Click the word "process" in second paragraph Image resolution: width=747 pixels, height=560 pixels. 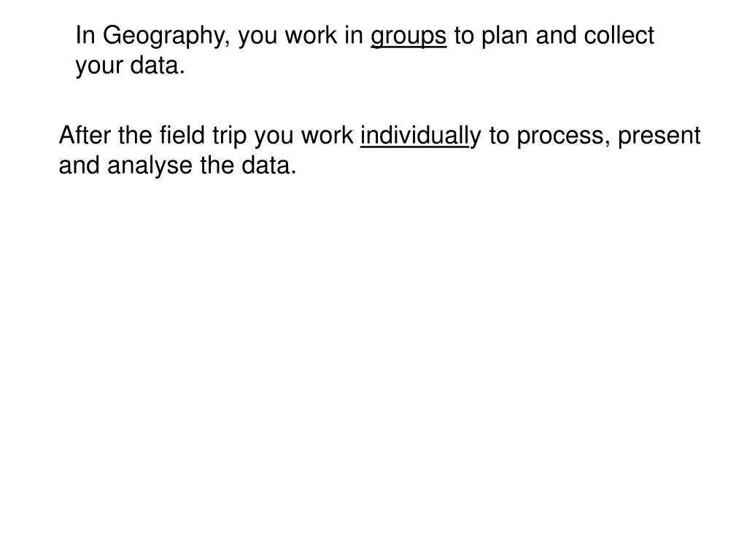point(560,136)
